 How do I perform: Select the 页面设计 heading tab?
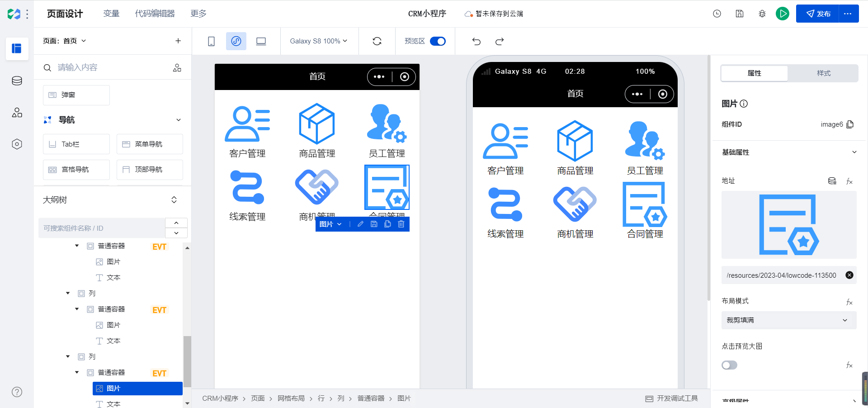[x=65, y=14]
